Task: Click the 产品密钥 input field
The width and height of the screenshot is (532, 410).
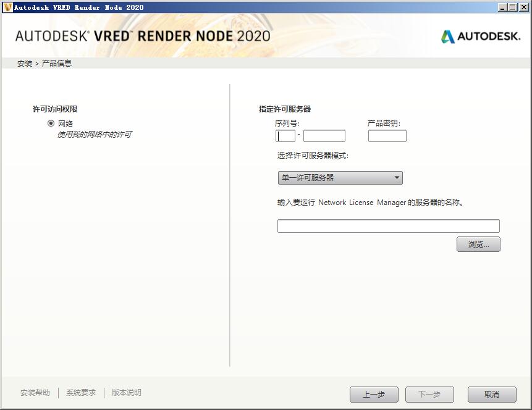Action: (x=387, y=135)
